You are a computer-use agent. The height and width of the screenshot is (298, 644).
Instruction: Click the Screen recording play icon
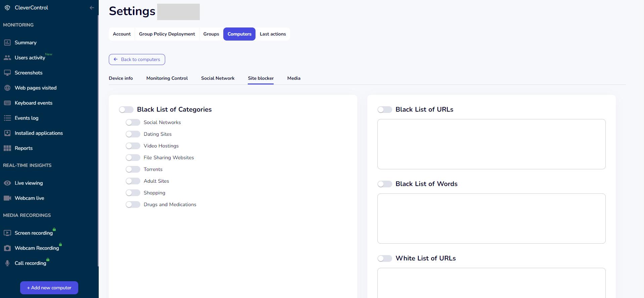[7, 233]
